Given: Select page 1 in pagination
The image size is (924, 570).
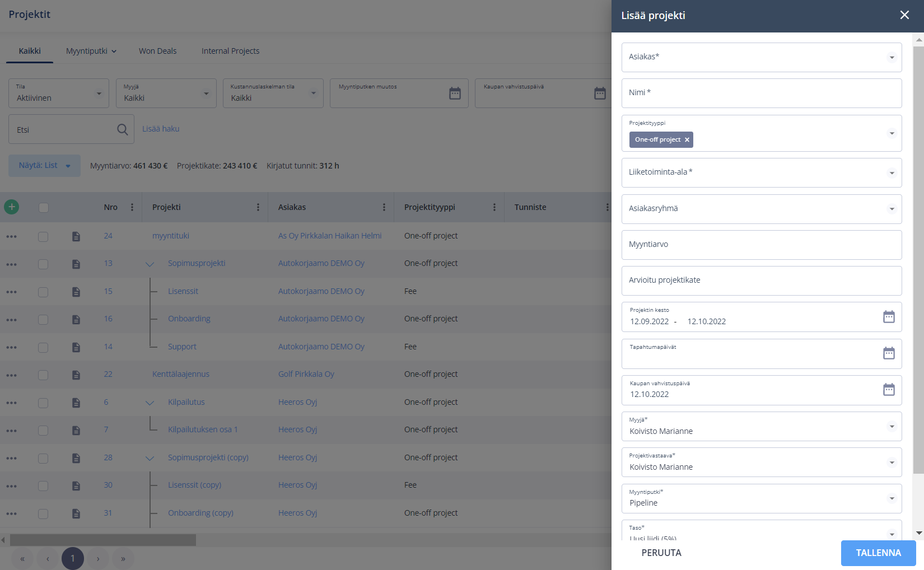Looking at the screenshot, I should [73, 559].
